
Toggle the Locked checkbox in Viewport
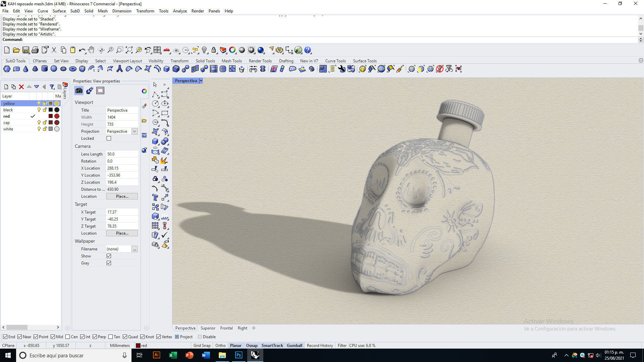tap(109, 138)
